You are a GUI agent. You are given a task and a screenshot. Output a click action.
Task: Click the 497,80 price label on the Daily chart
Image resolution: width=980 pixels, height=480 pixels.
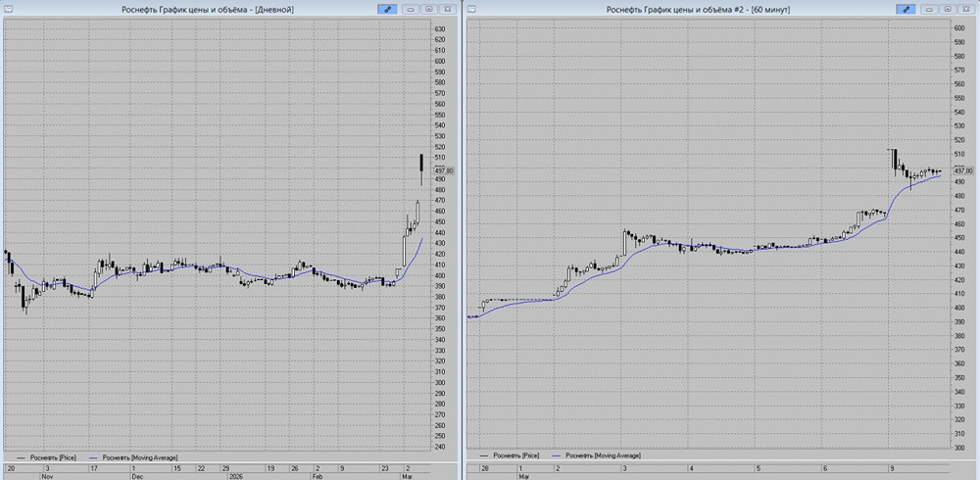pos(444,170)
